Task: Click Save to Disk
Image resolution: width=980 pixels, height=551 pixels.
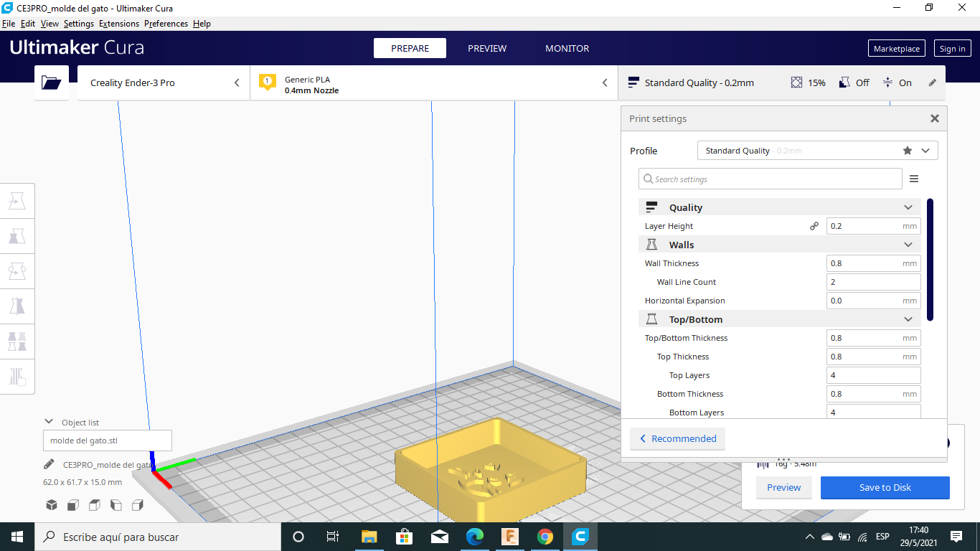Action: point(885,487)
